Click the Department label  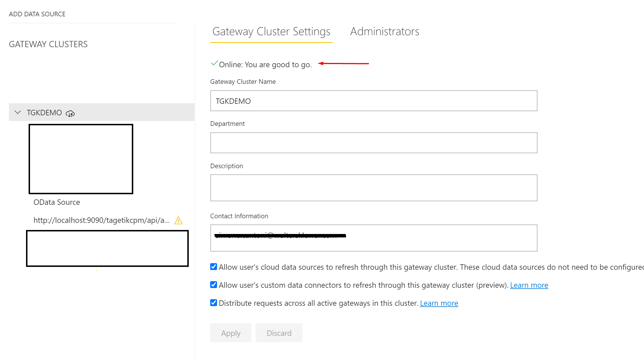pyautogui.click(x=227, y=124)
